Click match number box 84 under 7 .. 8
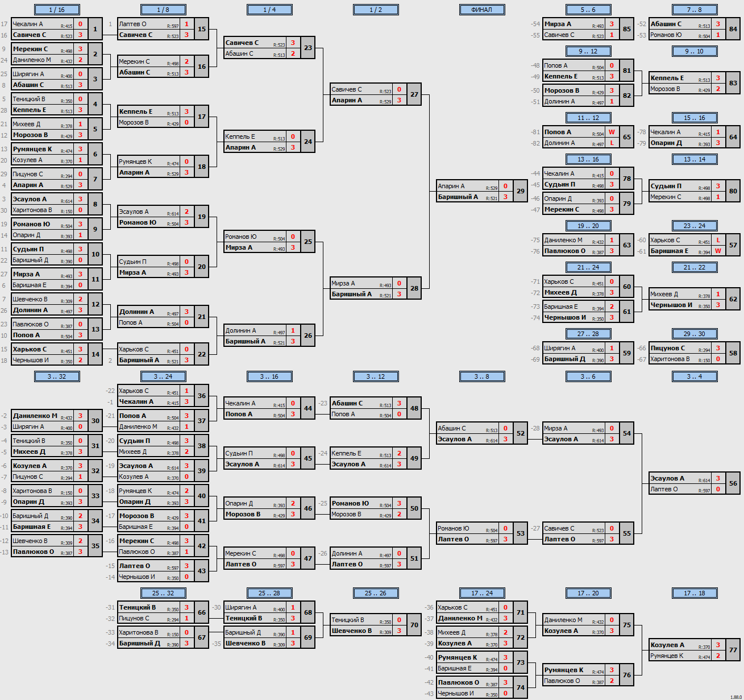The height and width of the screenshot is (700, 744). click(x=733, y=29)
